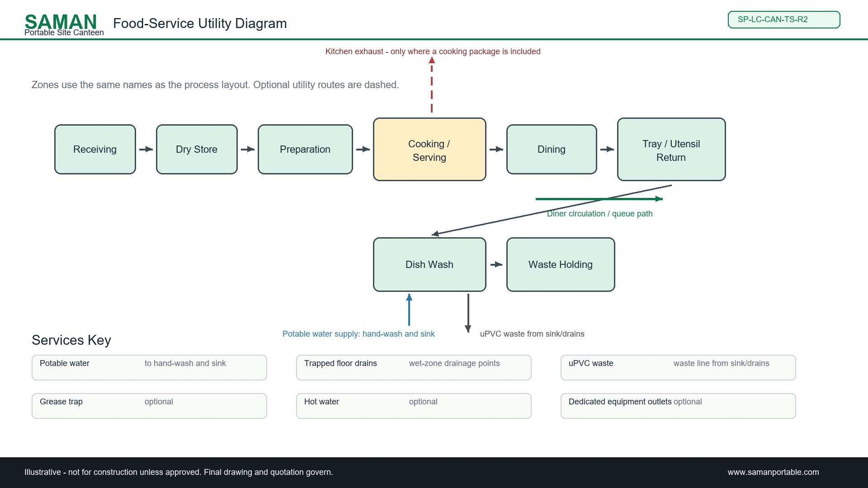Click the dark uPVC waste down arrow
Viewport: 868px width, 488px height.
tap(468, 313)
